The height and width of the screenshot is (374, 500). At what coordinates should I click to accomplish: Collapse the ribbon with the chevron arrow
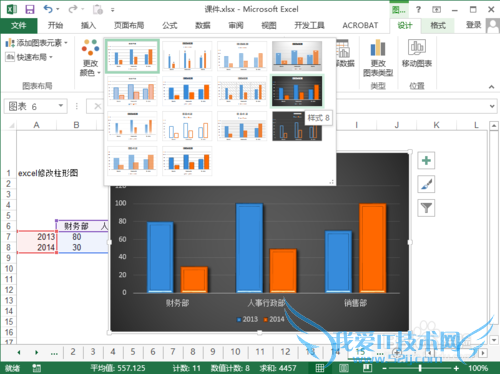(491, 87)
